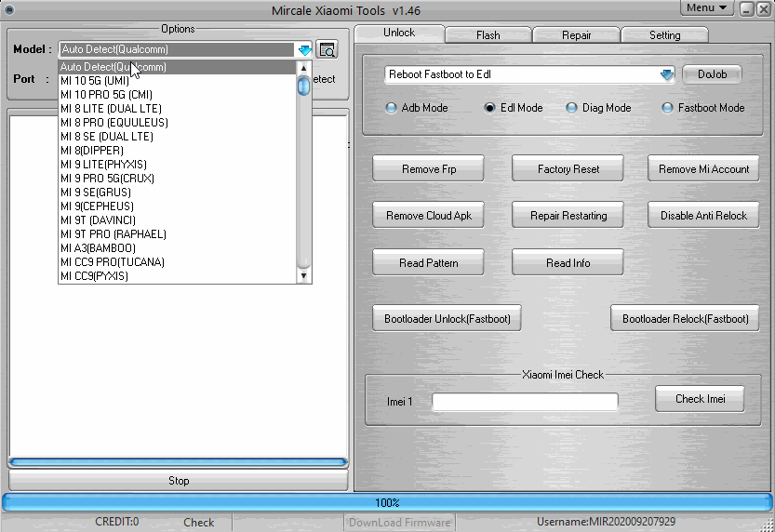The image size is (775, 532).
Task: Switch to the Flash tab
Action: (488, 35)
